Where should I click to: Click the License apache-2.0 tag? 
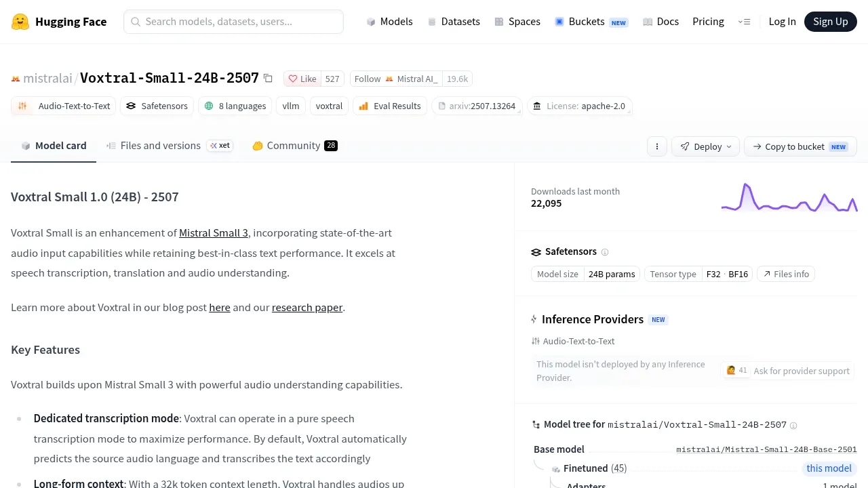[x=580, y=106]
